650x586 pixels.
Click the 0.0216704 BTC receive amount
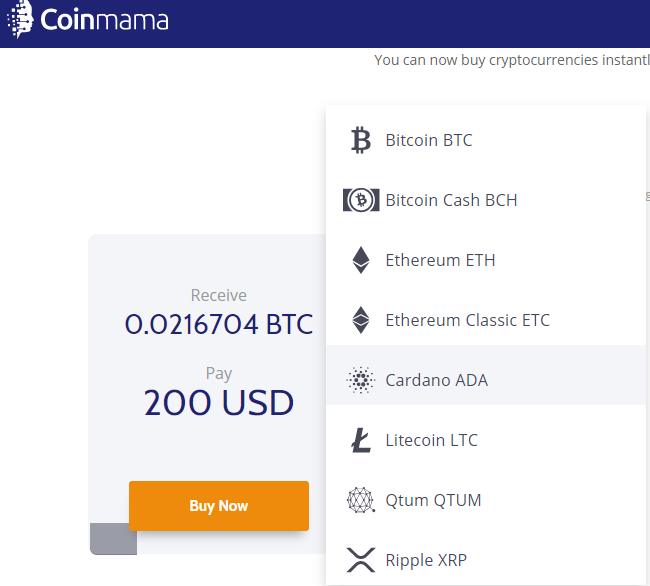pyautogui.click(x=219, y=324)
